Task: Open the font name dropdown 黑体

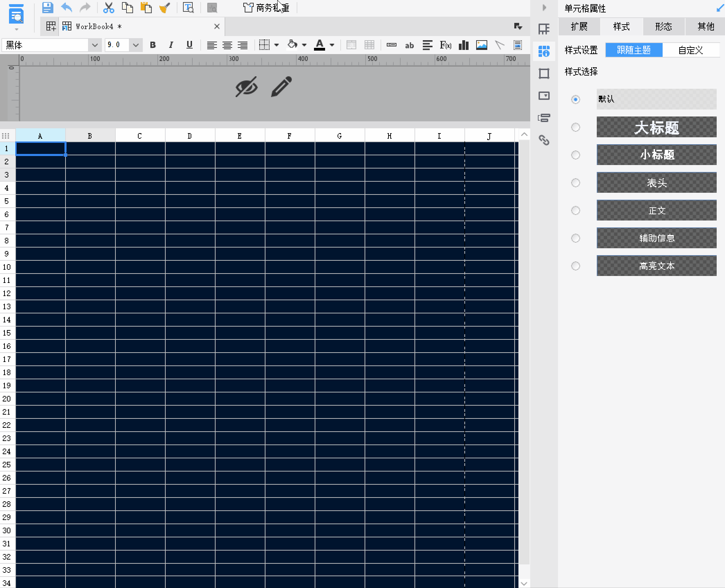Action: tap(94, 45)
